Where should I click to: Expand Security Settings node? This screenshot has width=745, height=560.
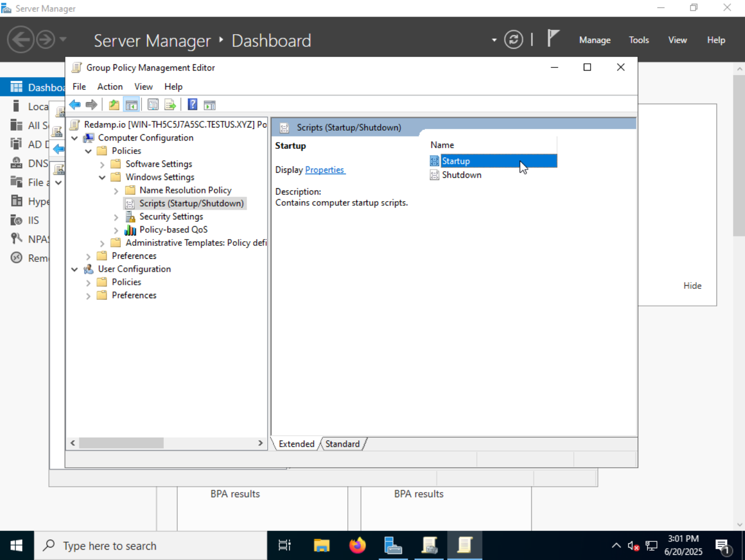116,217
